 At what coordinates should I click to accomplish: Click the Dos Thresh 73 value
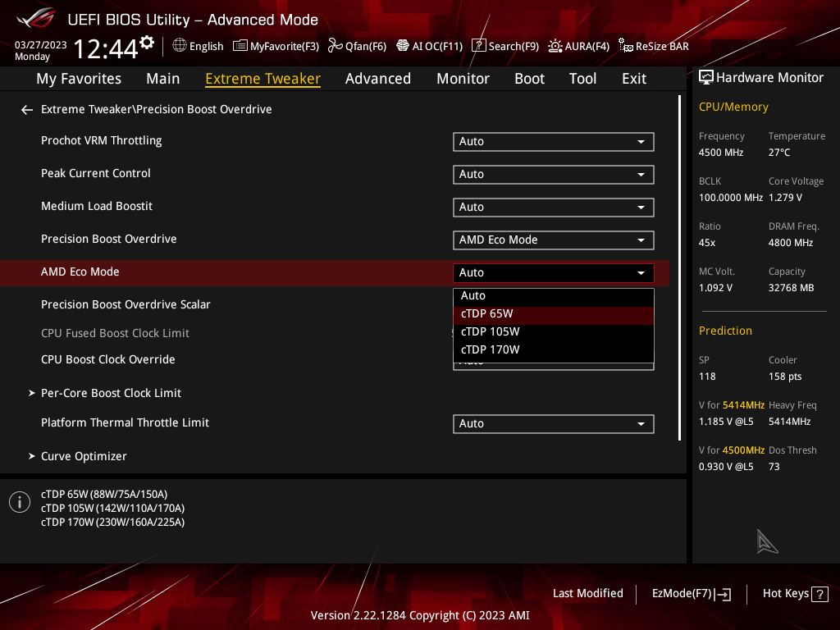[x=774, y=467]
